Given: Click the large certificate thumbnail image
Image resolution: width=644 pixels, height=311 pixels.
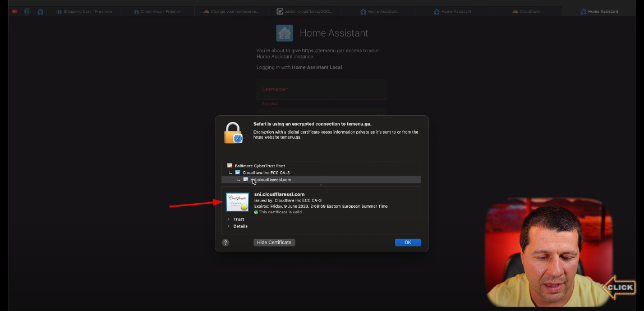Looking at the screenshot, I should pos(237,202).
